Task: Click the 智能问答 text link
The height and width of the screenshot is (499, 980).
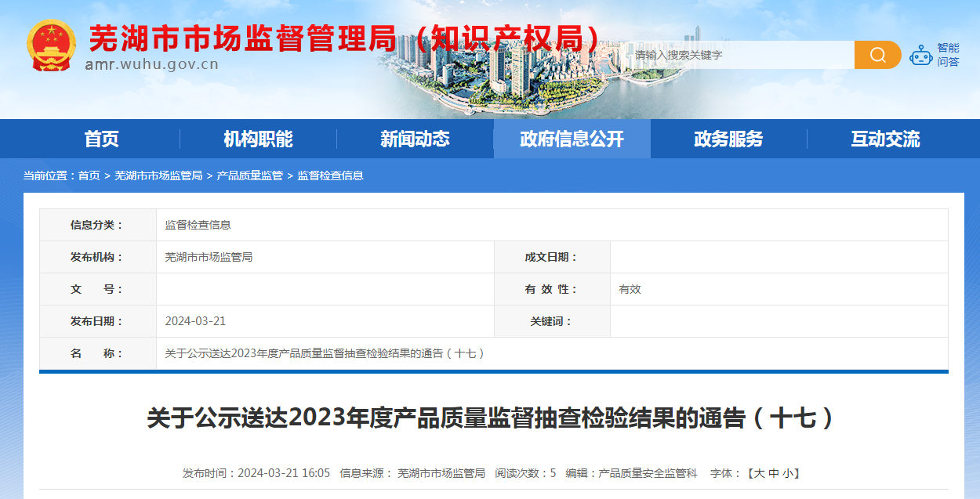Action: 949,55
